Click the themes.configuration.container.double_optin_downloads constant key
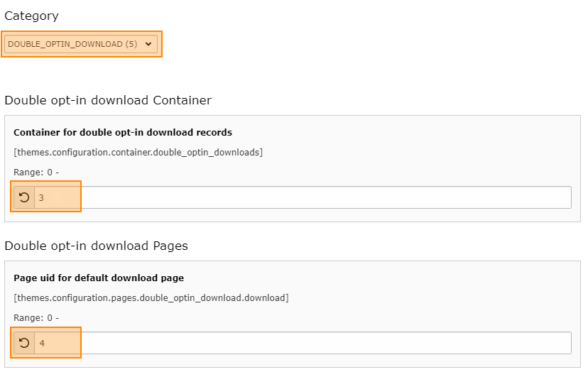This screenshot has width=588, height=377. pyautogui.click(x=138, y=153)
